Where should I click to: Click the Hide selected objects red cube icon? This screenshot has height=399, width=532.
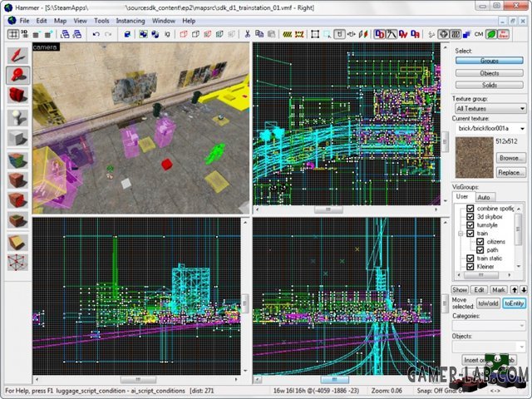click(184, 34)
